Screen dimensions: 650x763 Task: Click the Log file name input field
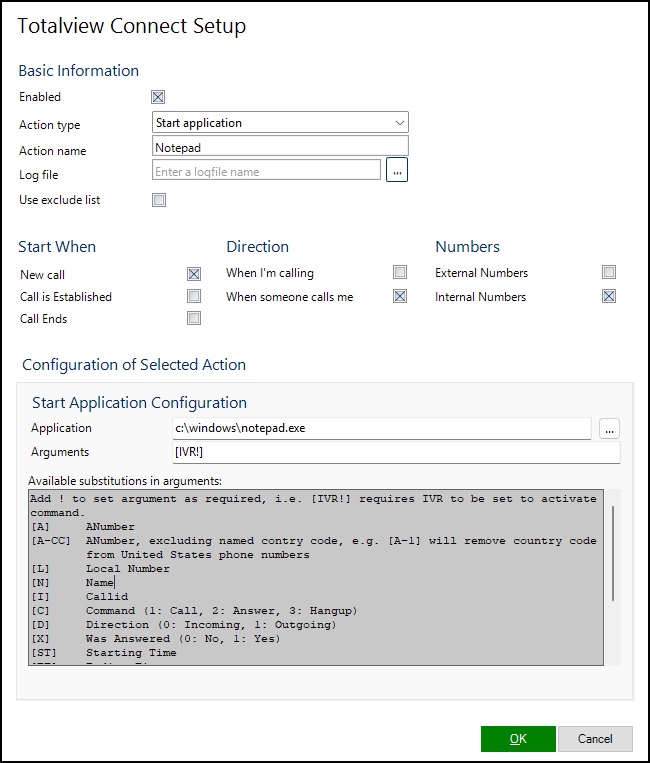coord(266,171)
